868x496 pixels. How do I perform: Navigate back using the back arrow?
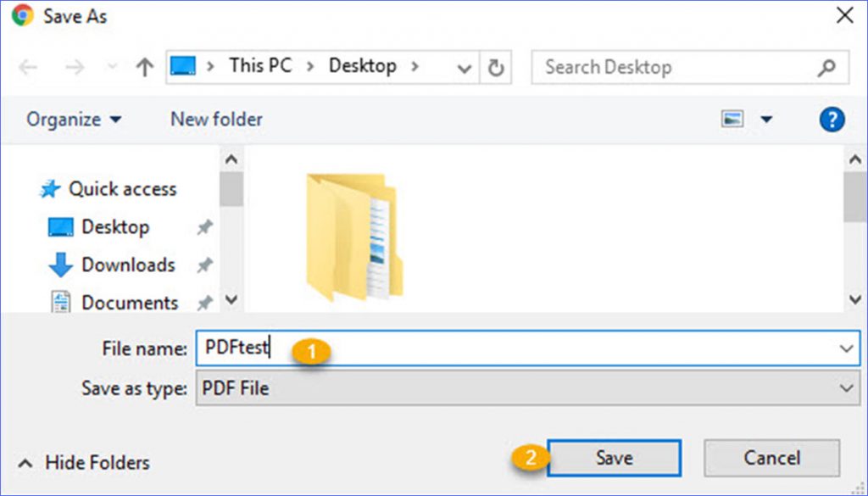point(30,66)
